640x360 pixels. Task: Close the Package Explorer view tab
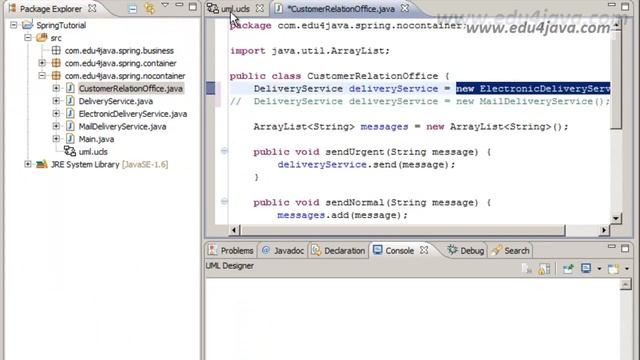click(93, 8)
